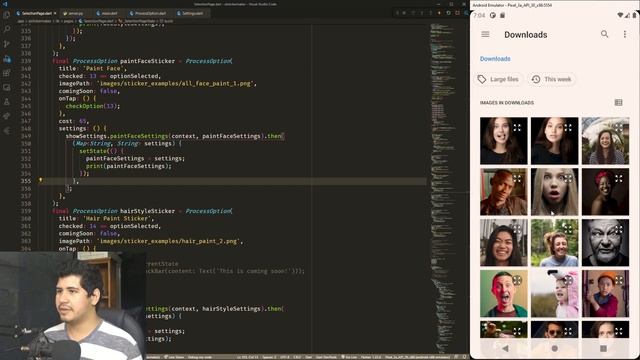Open the Testing flask icon in activity bar
Viewport: 640px width, 360px height.
(x=7, y=102)
